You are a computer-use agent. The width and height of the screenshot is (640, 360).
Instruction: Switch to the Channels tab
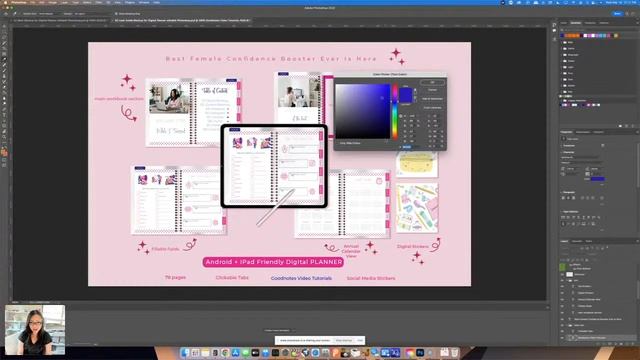tap(577, 241)
